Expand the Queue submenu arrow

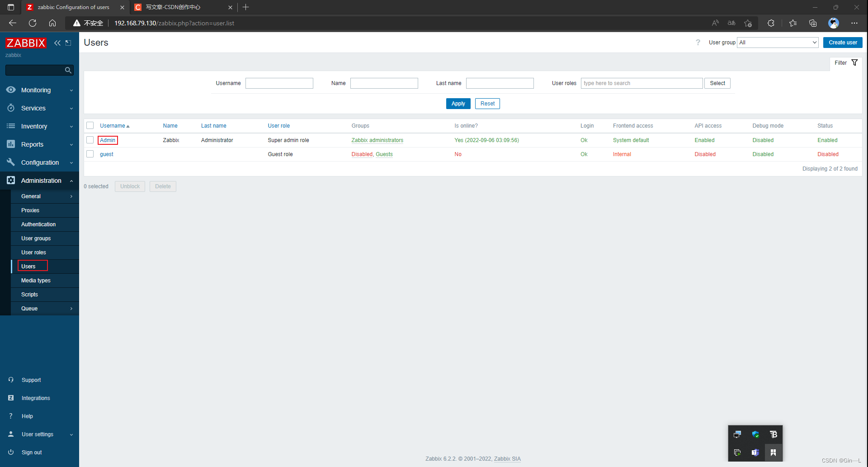coord(71,309)
